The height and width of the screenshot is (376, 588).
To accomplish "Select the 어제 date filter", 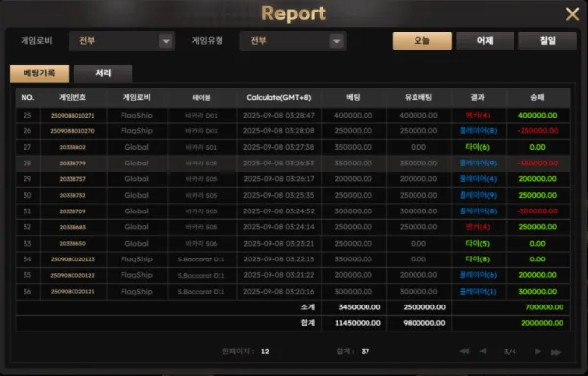I will coord(485,41).
